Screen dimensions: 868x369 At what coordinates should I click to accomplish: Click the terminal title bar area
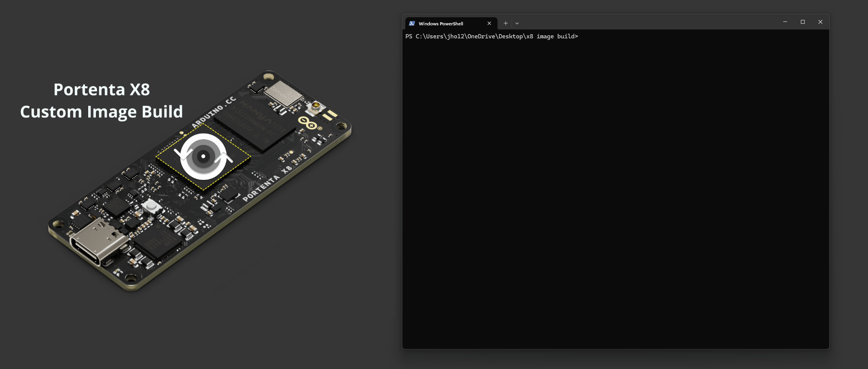click(x=652, y=22)
